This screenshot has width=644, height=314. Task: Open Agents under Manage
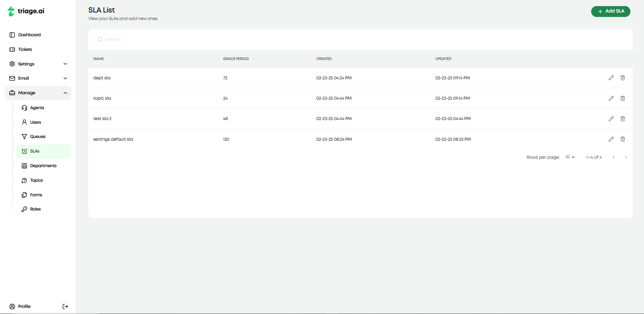(x=37, y=108)
